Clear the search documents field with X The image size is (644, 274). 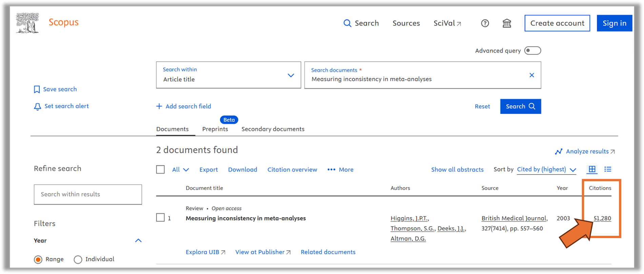pyautogui.click(x=531, y=75)
